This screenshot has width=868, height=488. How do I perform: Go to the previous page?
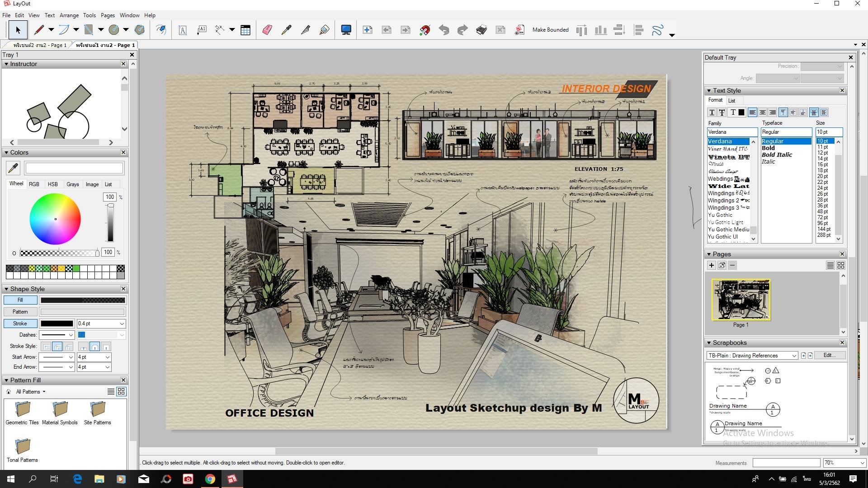point(387,30)
